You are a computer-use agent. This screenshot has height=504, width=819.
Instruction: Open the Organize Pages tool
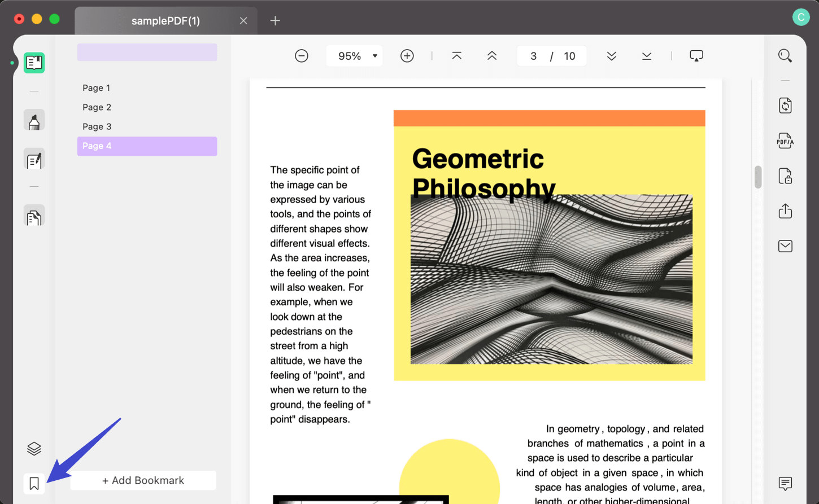[34, 216]
